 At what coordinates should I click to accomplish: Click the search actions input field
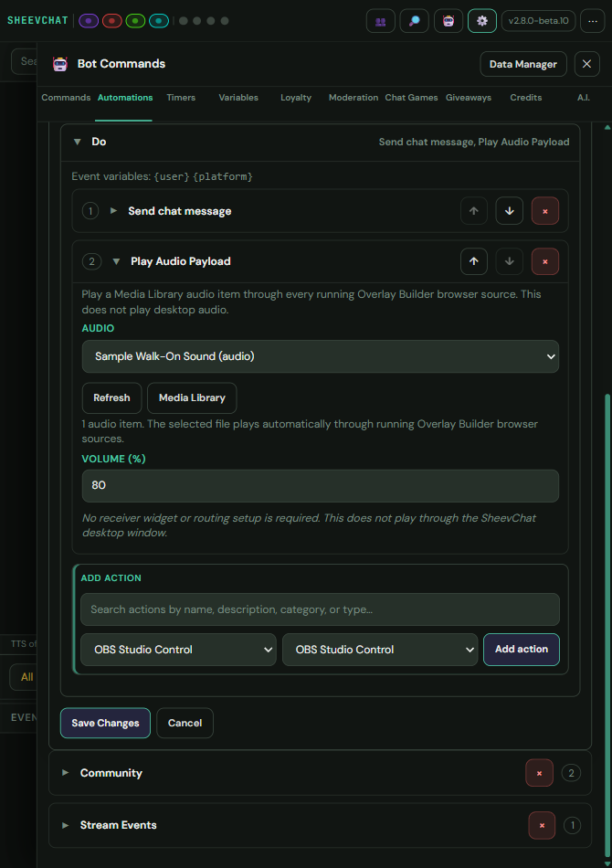[320, 609]
